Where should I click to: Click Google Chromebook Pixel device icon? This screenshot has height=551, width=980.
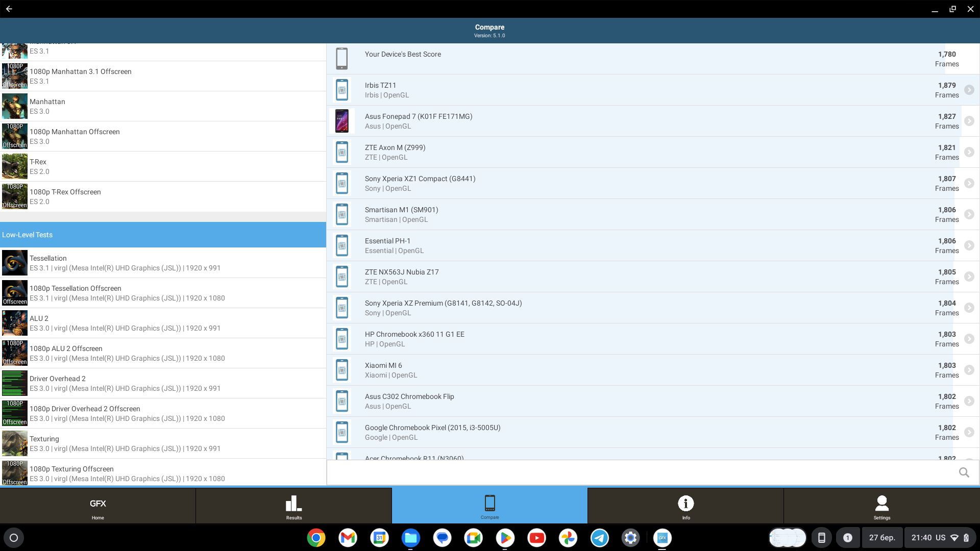(341, 432)
